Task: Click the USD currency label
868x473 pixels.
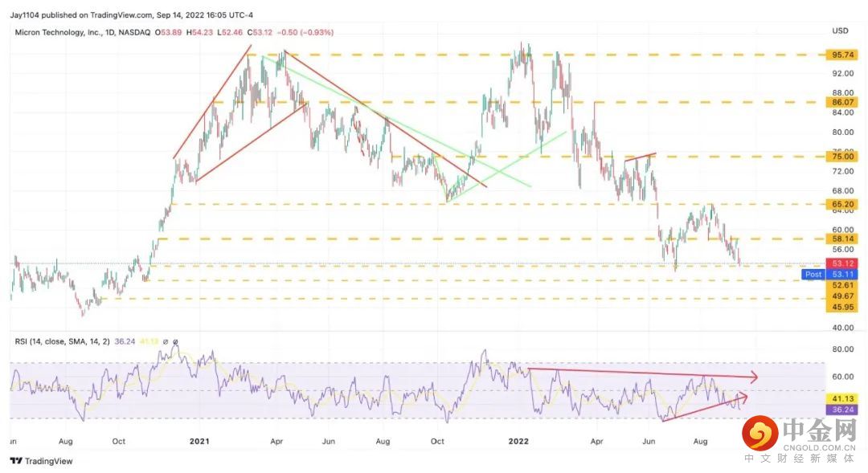Action: (x=841, y=31)
